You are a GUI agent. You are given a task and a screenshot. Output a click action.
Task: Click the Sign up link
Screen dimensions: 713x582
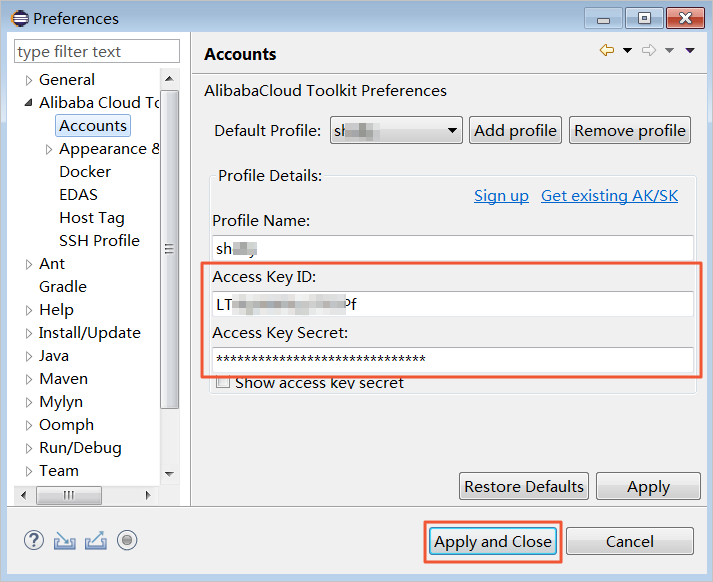pos(501,196)
